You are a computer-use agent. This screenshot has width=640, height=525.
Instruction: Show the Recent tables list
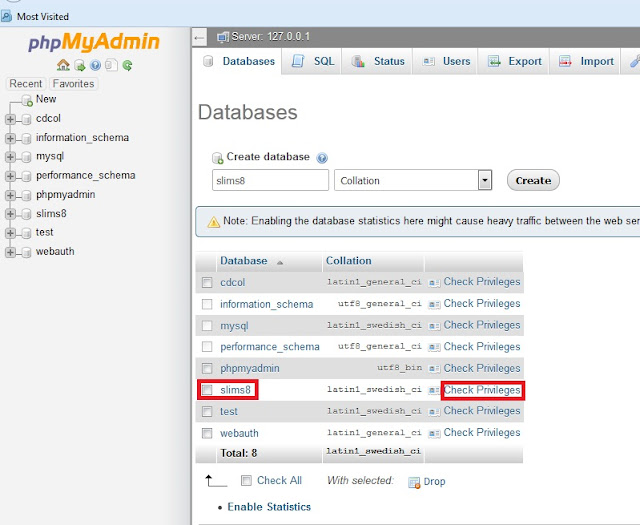coord(26,84)
